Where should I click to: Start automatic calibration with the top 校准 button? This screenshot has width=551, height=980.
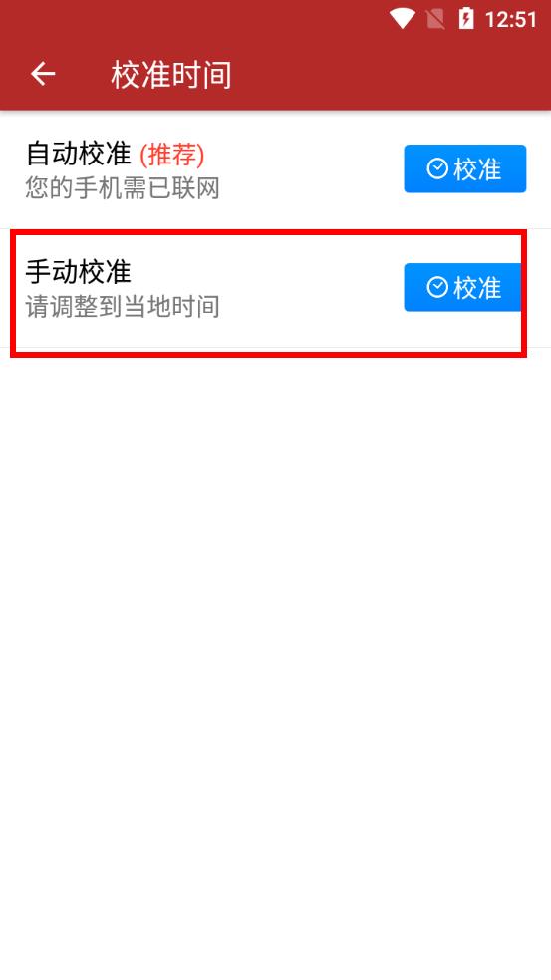coord(464,168)
